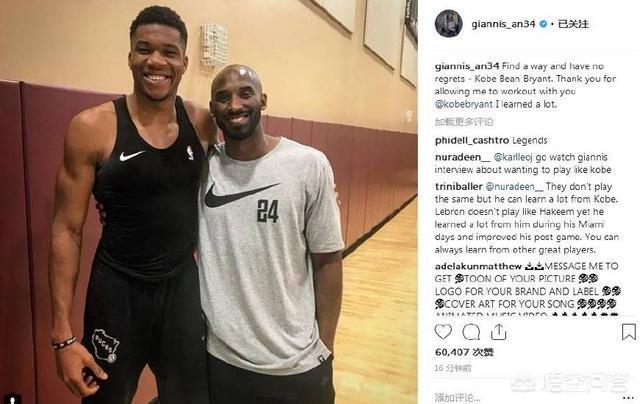View phidell_cashtro profile
This screenshot has height=404, width=640.
tap(471, 141)
